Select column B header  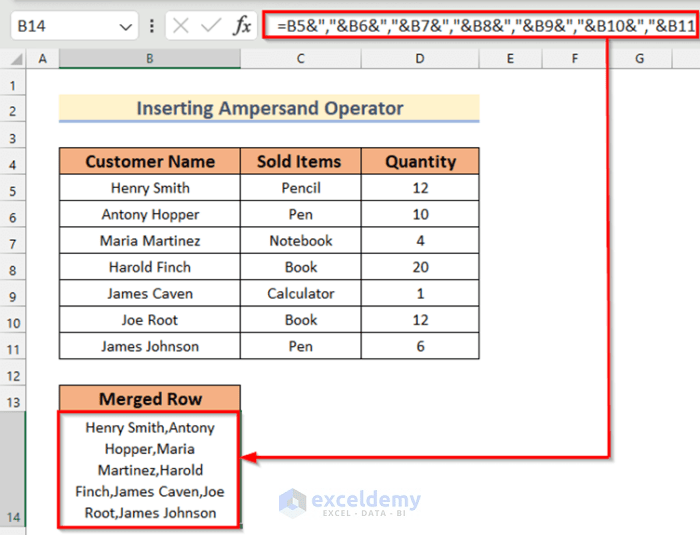150,59
